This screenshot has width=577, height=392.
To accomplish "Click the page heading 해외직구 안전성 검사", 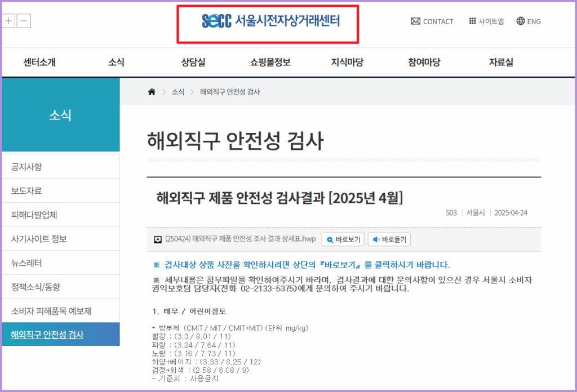I will (235, 141).
